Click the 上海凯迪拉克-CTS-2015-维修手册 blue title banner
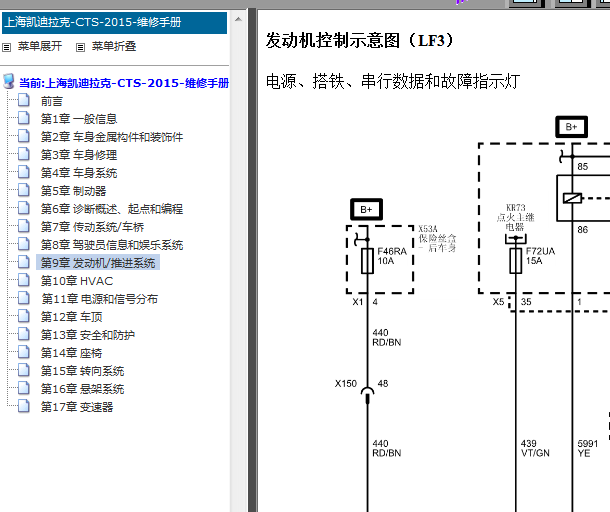This screenshot has height=512, width=610. click(x=114, y=23)
